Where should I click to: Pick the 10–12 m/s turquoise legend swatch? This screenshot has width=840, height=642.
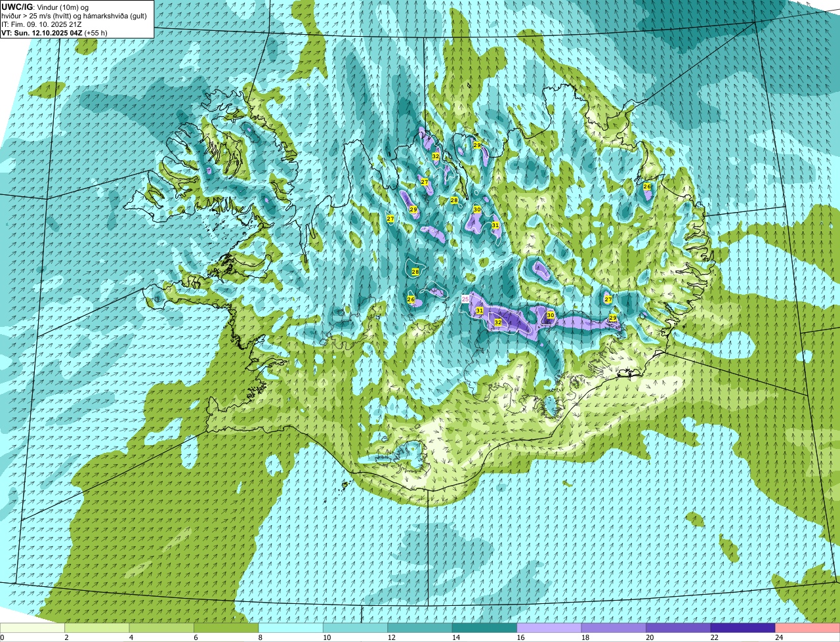(x=356, y=628)
